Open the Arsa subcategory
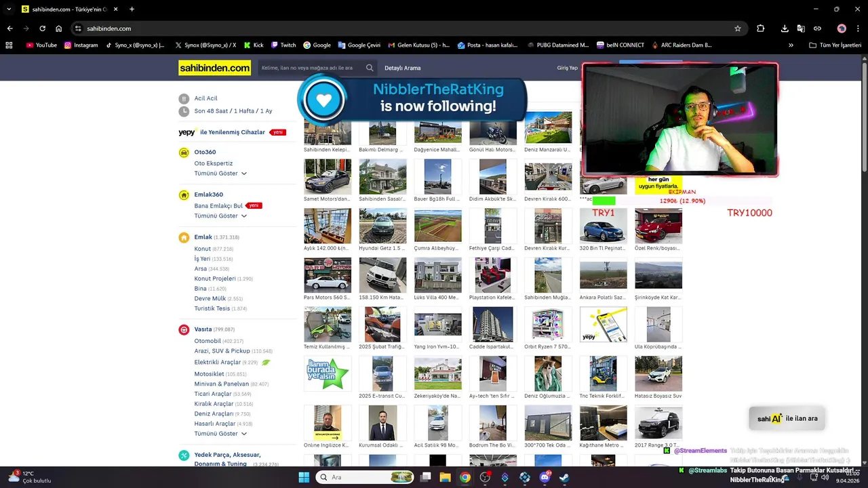Screen dimensions: 868x488 (x=200, y=268)
